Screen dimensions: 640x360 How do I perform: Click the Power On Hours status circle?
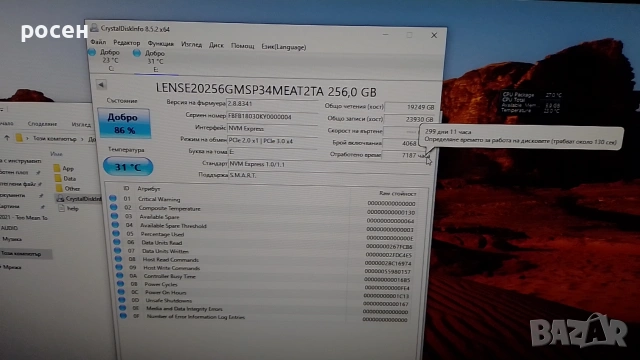click(121, 291)
